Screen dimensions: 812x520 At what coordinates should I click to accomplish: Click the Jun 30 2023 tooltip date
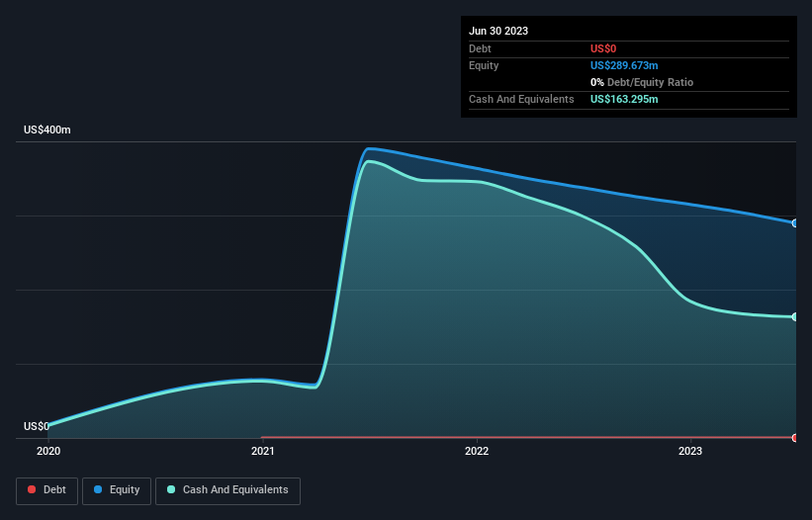tap(498, 31)
